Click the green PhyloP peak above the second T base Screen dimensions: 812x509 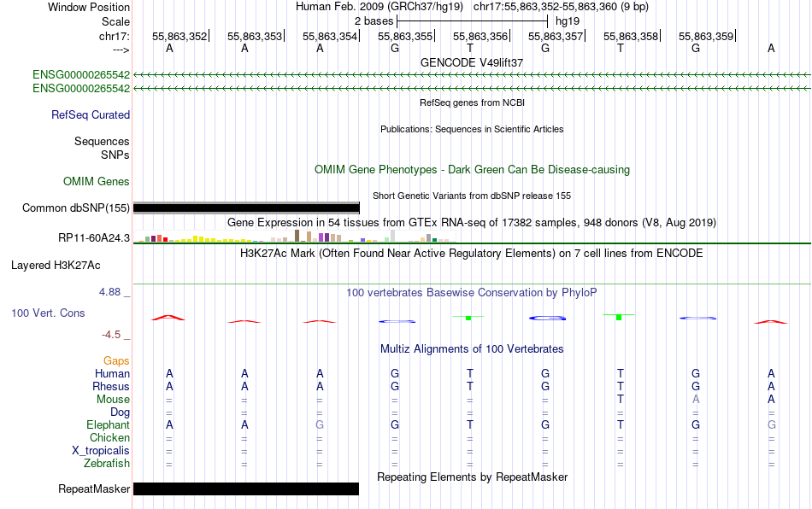[x=619, y=317]
